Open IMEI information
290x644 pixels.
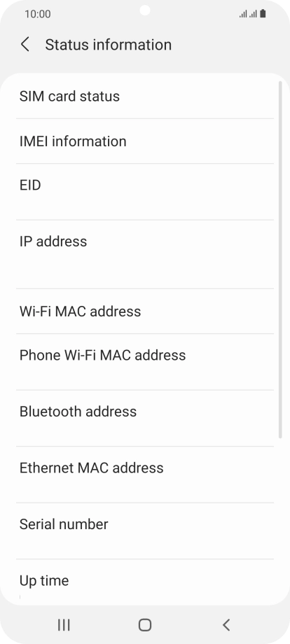pos(145,141)
